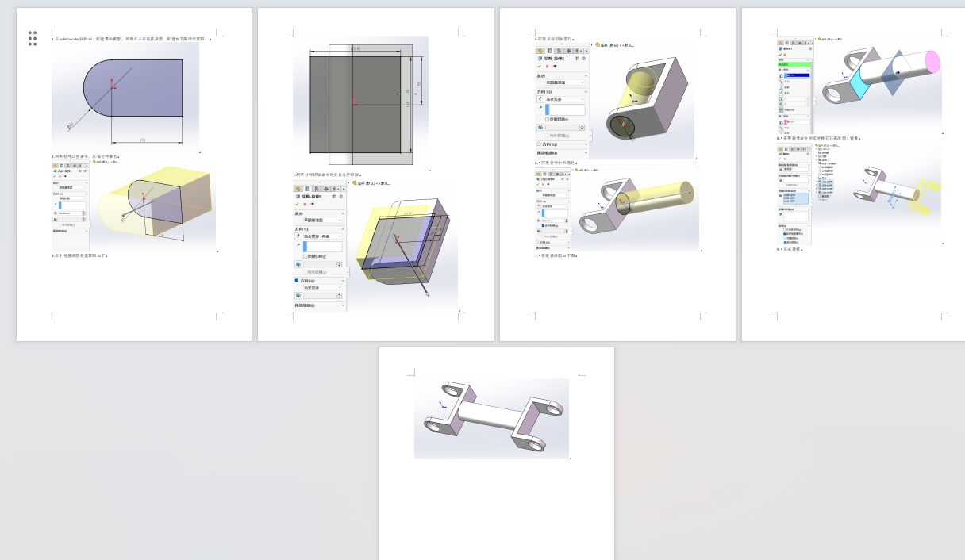Select the mirror feature preview image on page four
The height and width of the screenshot is (560, 965).
859,194
